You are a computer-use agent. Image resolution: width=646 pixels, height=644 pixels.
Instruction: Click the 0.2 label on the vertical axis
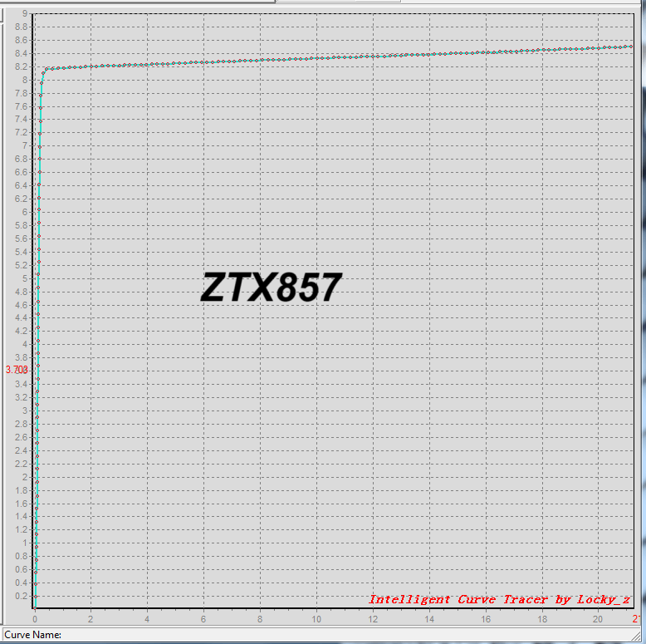[21, 596]
